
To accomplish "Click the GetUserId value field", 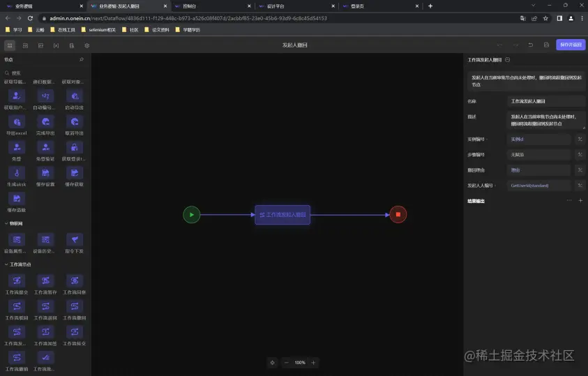I will click(x=539, y=185).
